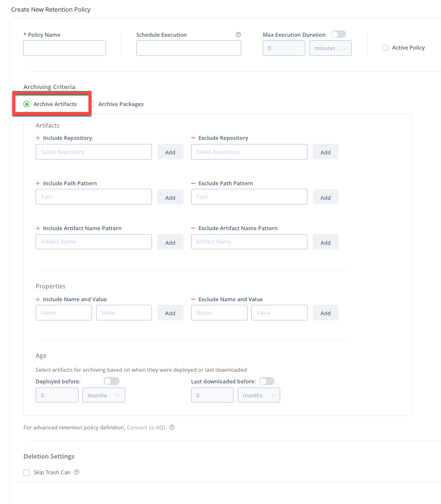Open Skip Trash Can help icon

[76, 472]
